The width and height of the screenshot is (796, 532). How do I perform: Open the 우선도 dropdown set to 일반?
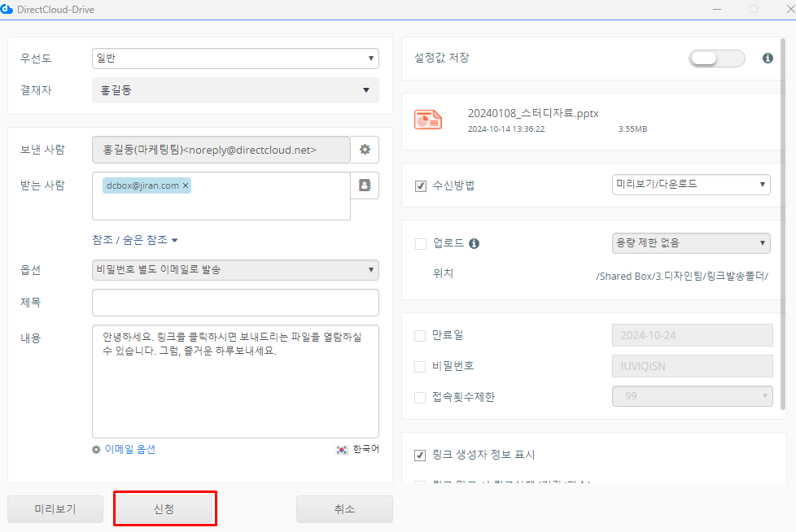click(235, 58)
